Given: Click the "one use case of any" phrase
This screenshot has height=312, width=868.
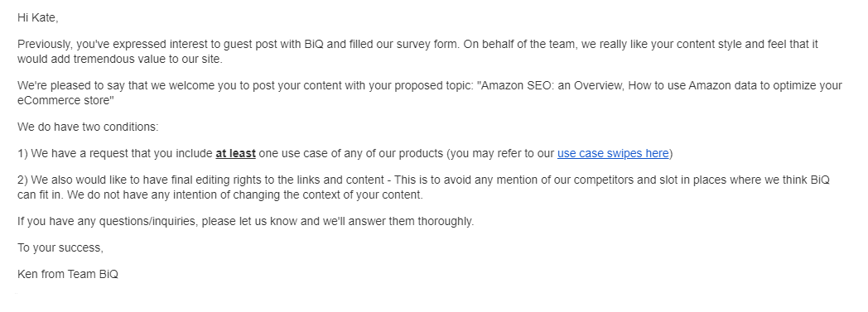Looking at the screenshot, I should (x=310, y=153).
